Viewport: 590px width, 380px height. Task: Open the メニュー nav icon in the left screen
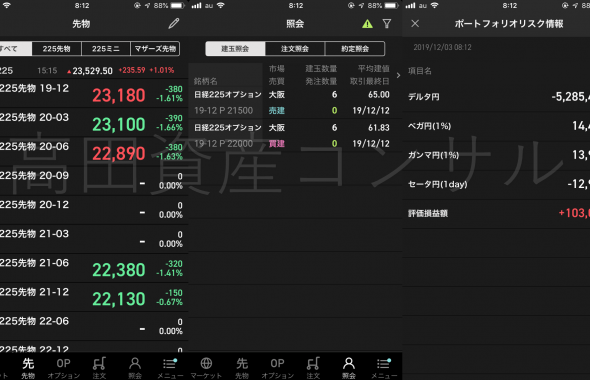pyautogui.click(x=170, y=368)
